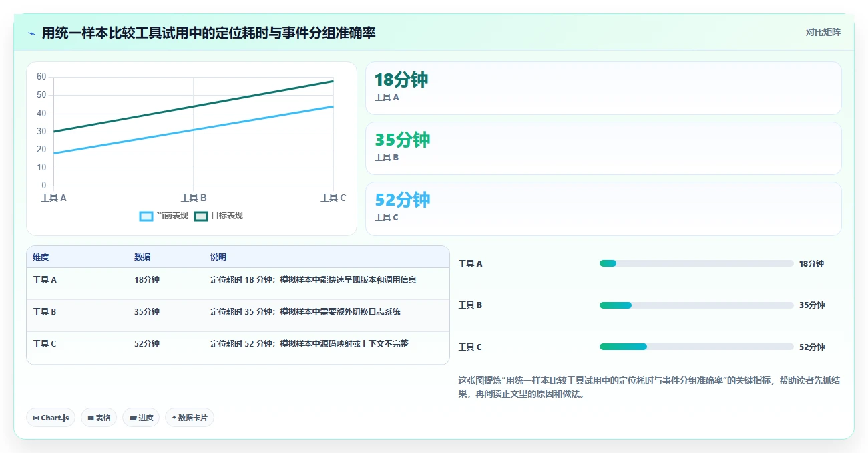Click the 35分钟 metric card value
Screen dimensions: 868x453
coord(402,140)
